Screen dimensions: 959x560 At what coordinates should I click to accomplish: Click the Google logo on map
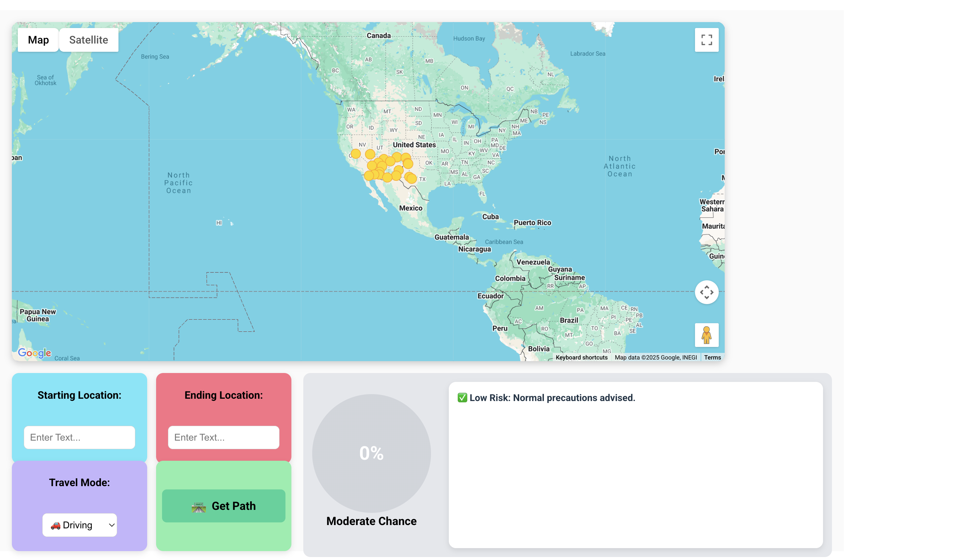pos(35,353)
